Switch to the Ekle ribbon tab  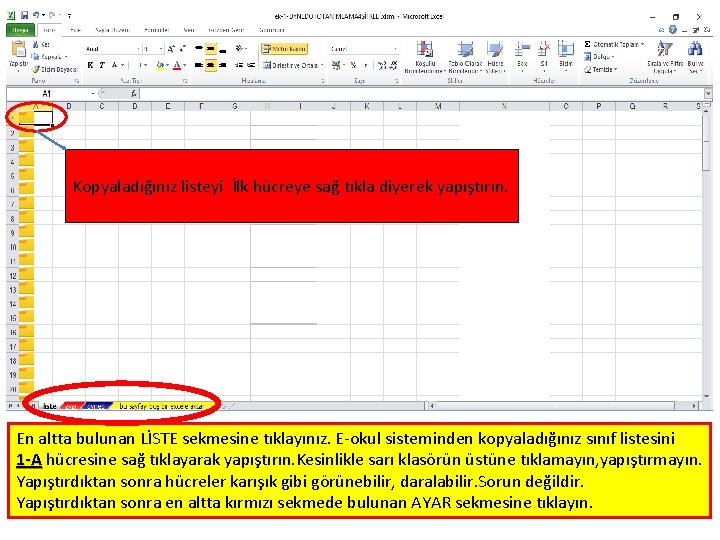[x=76, y=30]
